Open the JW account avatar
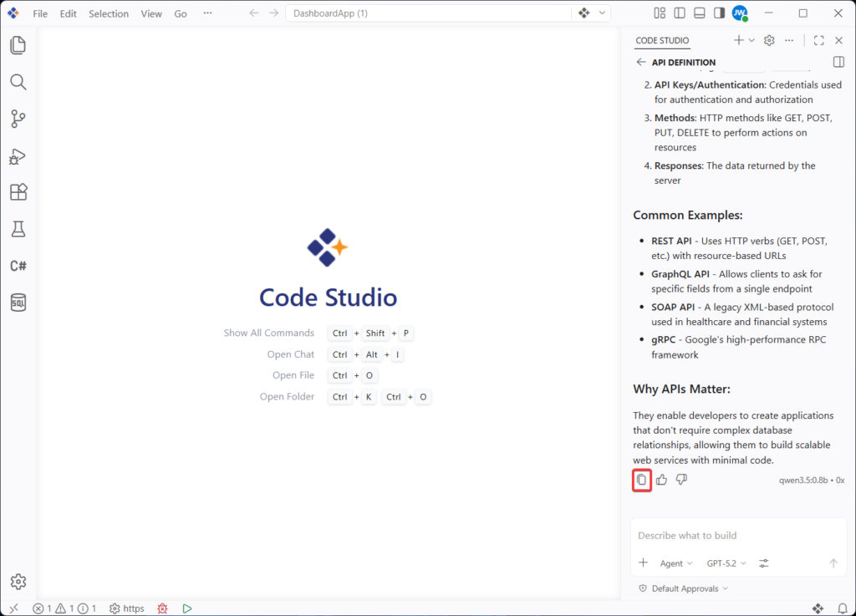Viewport: 856px width, 616px height. tap(740, 13)
